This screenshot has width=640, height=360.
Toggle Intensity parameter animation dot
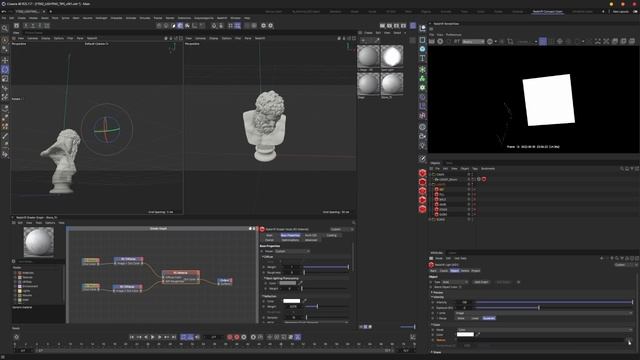(433, 302)
